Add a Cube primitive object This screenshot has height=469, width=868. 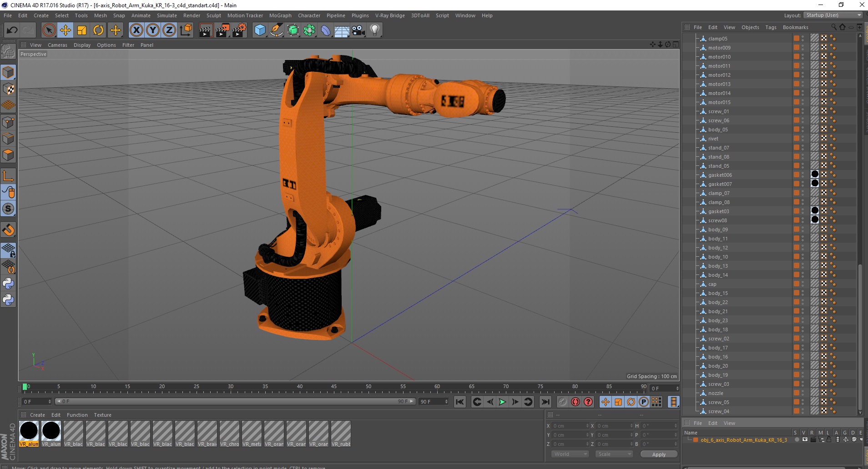tap(260, 30)
